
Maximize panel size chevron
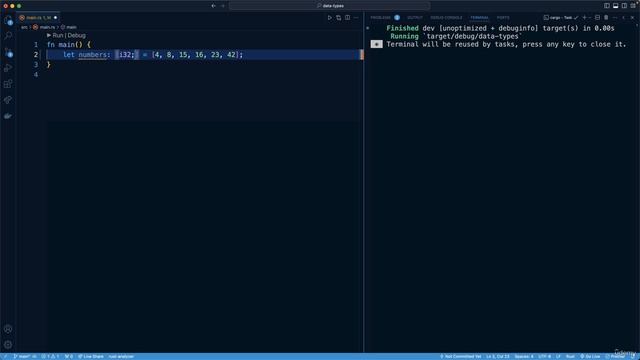point(624,18)
